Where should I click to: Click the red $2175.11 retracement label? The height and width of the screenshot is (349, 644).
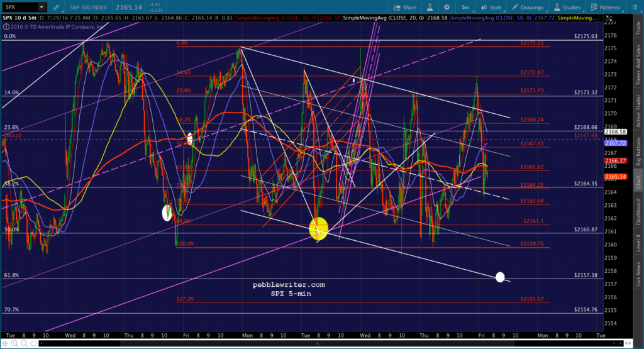pyautogui.click(x=532, y=43)
